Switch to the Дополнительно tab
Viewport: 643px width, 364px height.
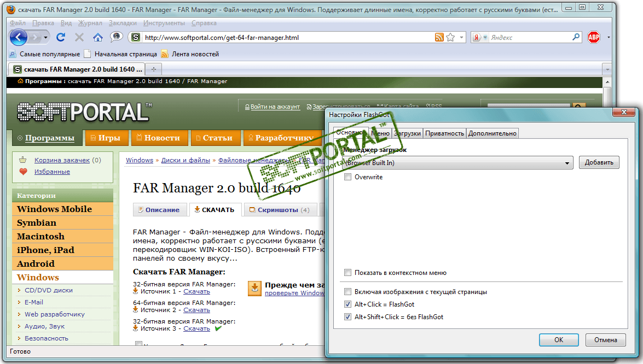click(x=492, y=133)
